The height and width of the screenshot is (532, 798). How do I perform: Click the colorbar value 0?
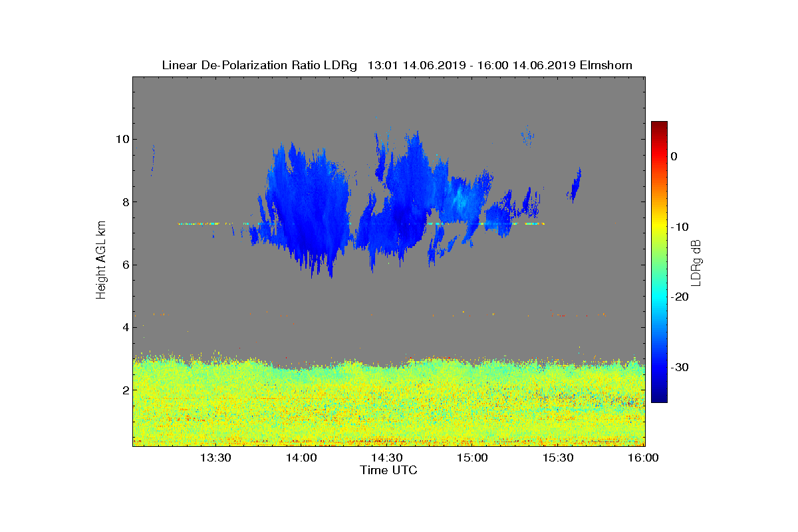pyautogui.click(x=674, y=156)
